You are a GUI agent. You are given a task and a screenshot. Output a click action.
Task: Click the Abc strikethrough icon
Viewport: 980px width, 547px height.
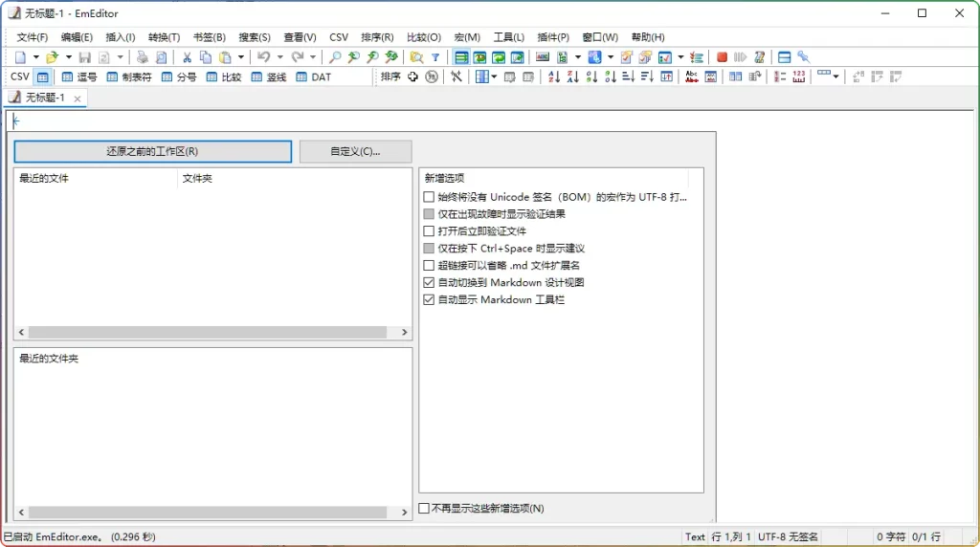(691, 77)
